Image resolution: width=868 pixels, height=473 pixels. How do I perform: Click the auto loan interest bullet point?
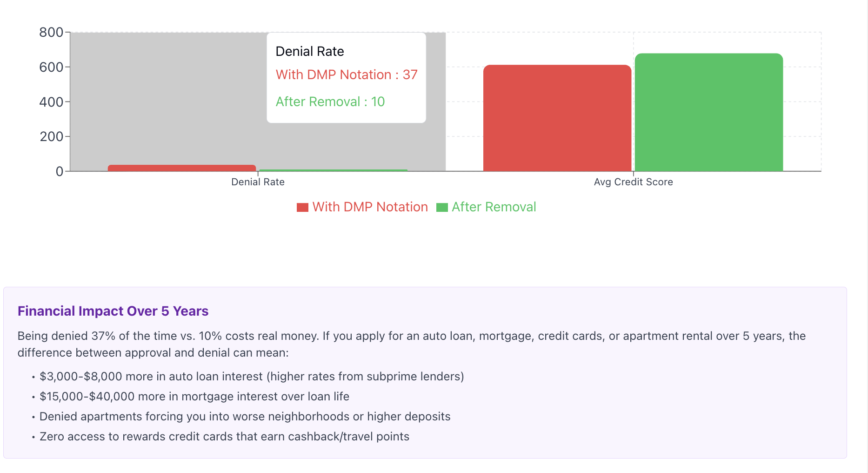[x=252, y=376]
